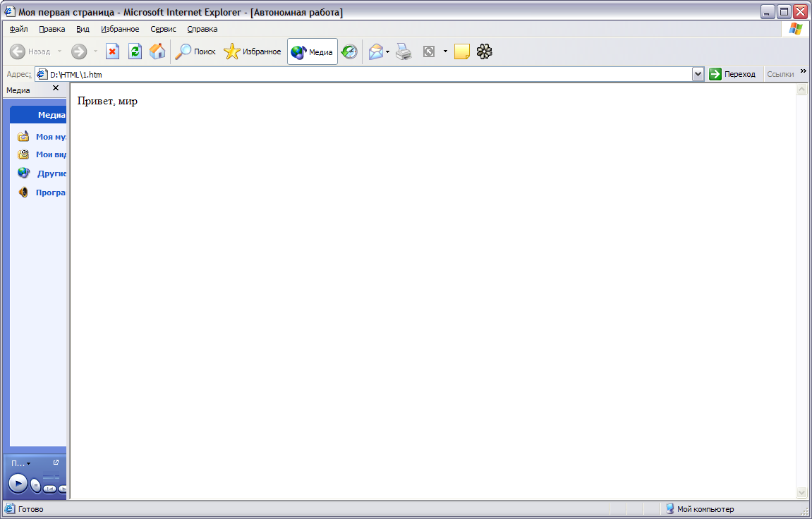This screenshot has height=519, width=812.
Task: Play media with the round play button
Action: click(18, 484)
